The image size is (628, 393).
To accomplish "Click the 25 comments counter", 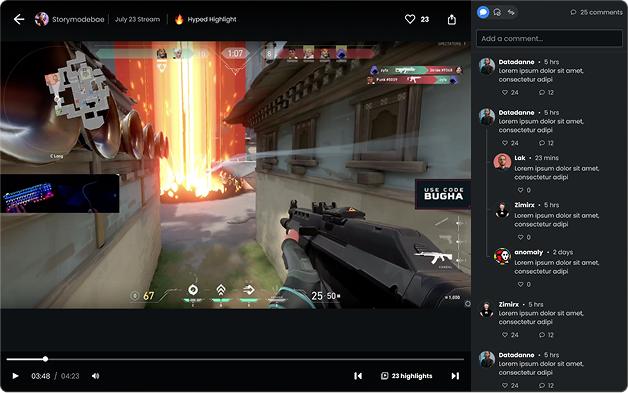I will 601,12.
